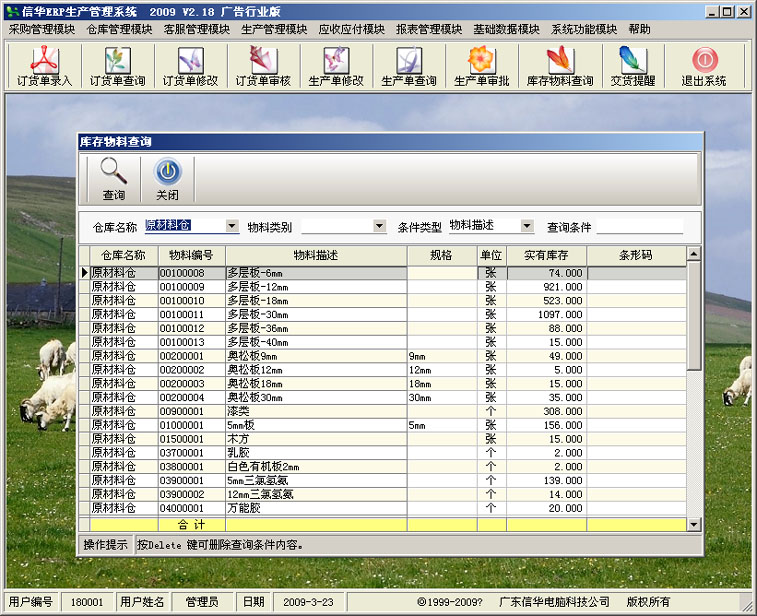Select cell 5mm三氯氢氨

(x=316, y=481)
